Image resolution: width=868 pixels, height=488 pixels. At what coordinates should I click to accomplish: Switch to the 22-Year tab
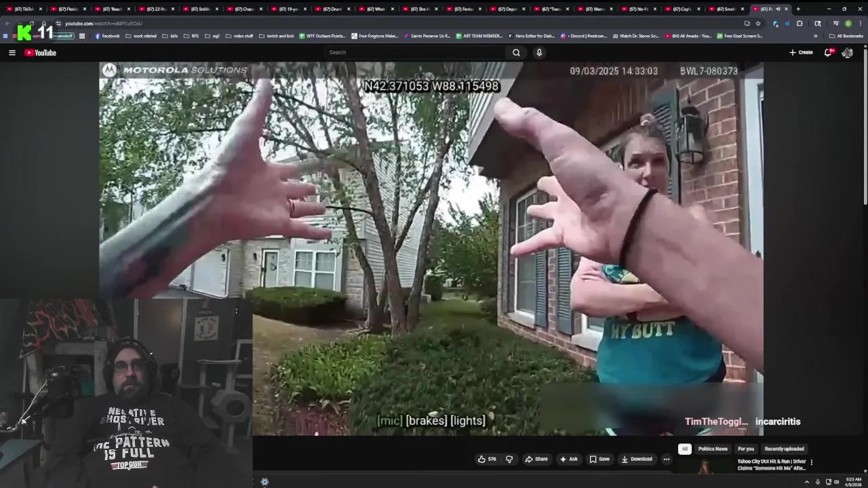155,9
